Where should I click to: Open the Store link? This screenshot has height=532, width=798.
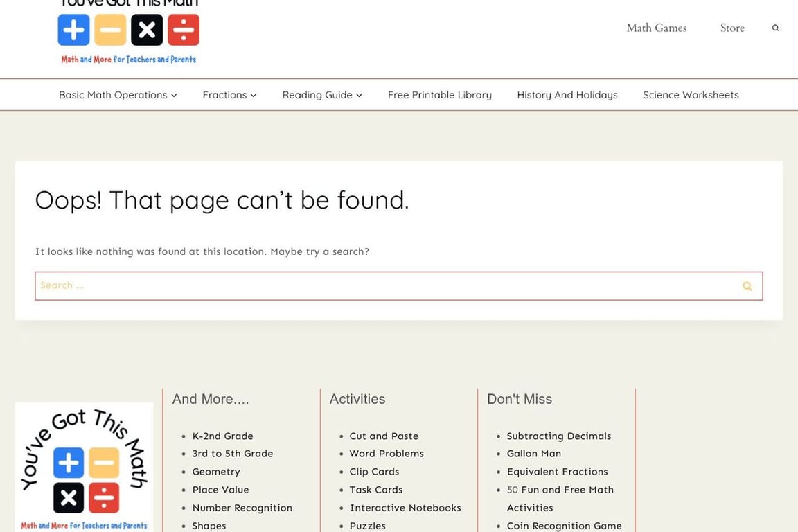click(731, 28)
